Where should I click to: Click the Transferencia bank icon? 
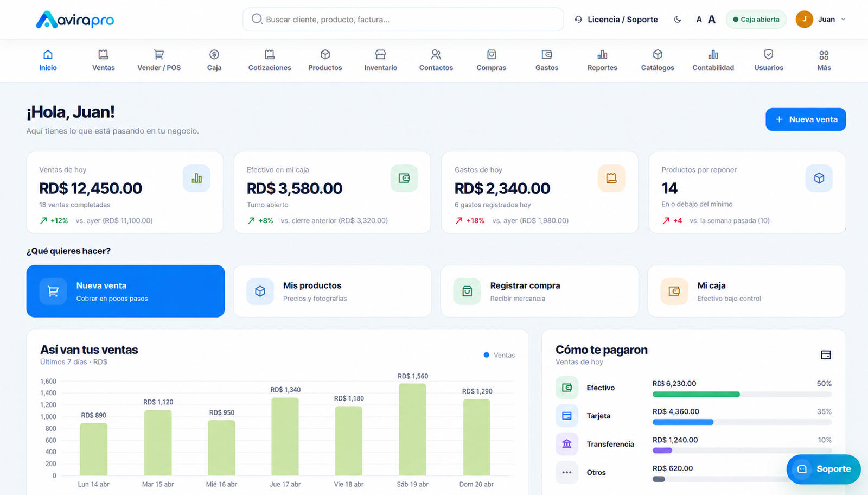pos(567,444)
